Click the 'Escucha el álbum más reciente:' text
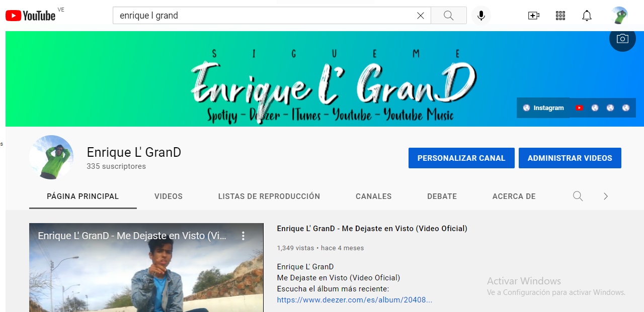The height and width of the screenshot is (312, 644). pyautogui.click(x=333, y=289)
